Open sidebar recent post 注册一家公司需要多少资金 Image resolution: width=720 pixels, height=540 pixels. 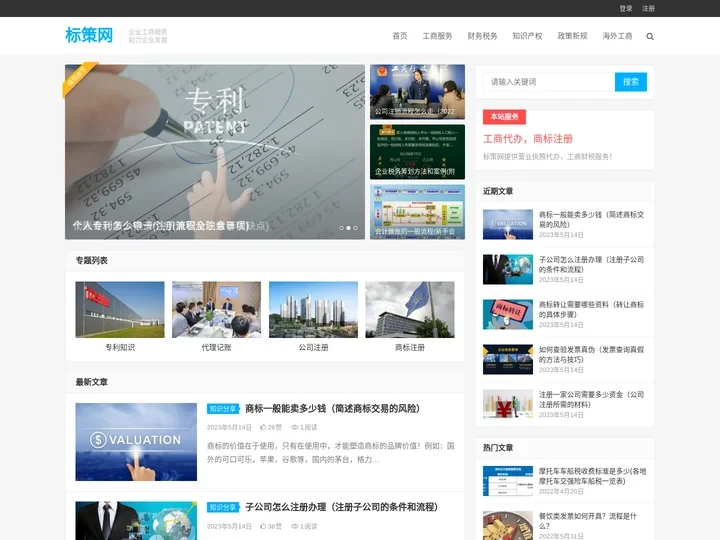591,399
